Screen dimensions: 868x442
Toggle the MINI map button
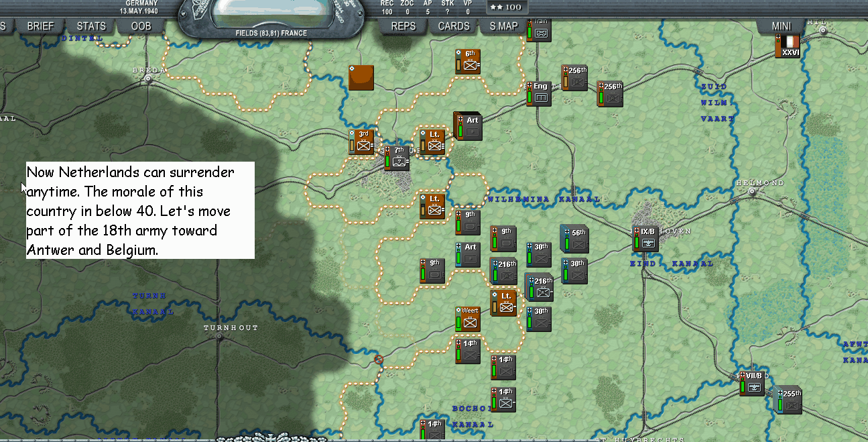coord(782,26)
